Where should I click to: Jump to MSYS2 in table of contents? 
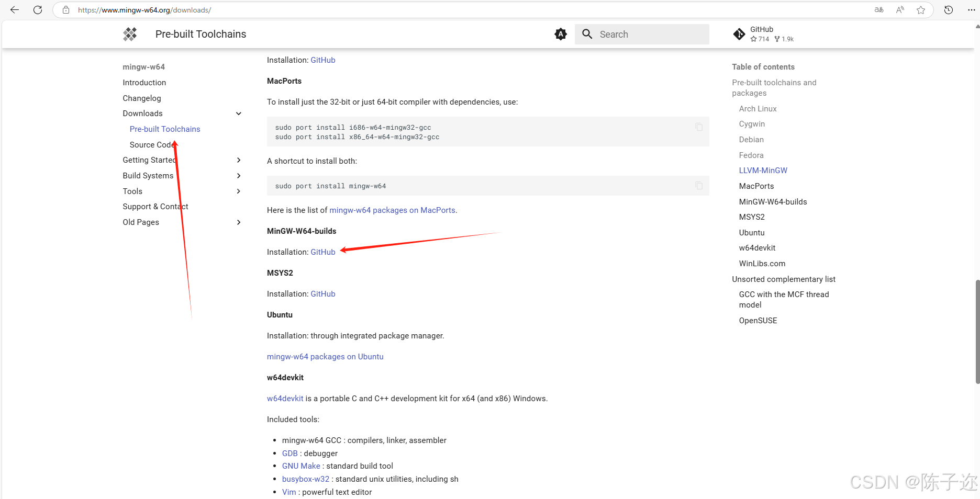[752, 217]
